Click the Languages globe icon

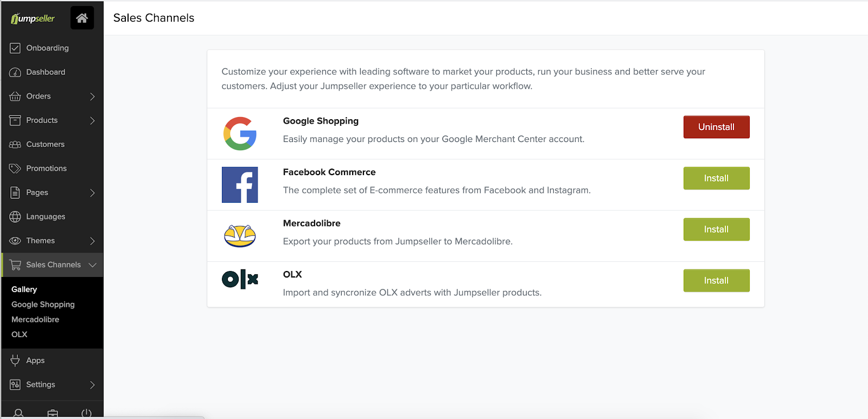[x=15, y=216]
